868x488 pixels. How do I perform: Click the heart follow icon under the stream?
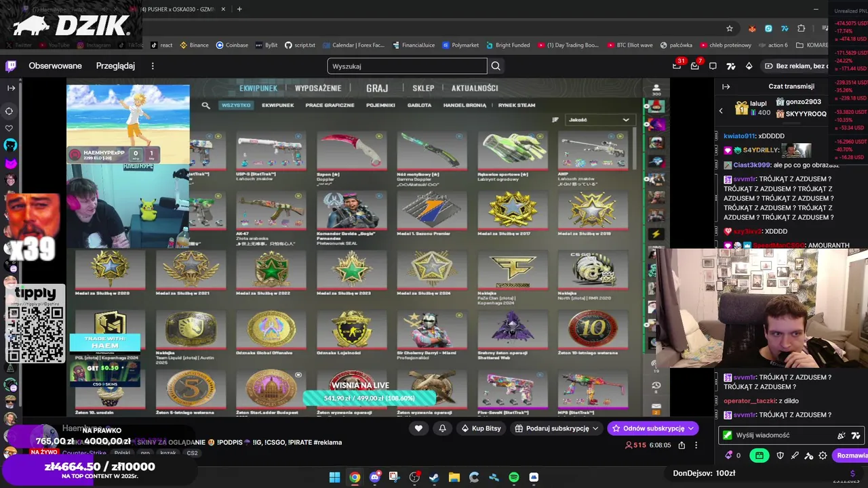(x=418, y=428)
